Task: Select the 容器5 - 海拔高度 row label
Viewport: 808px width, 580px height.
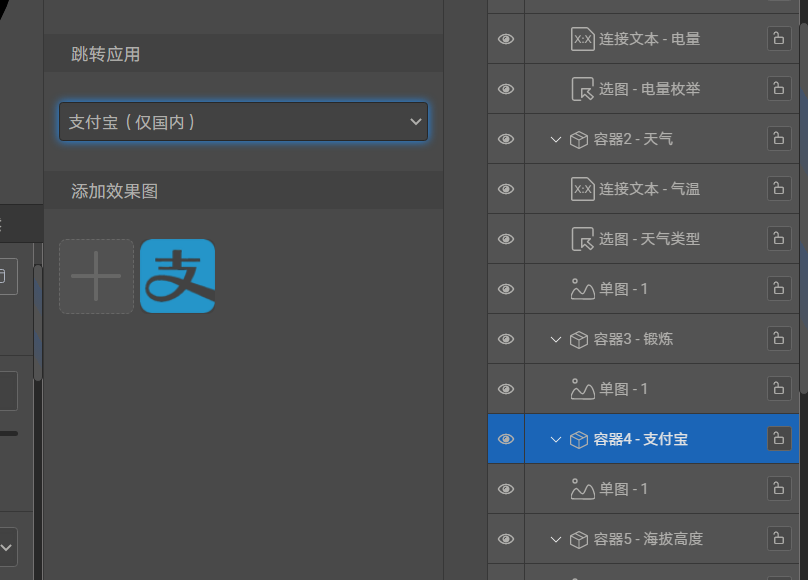Action: tap(648, 539)
